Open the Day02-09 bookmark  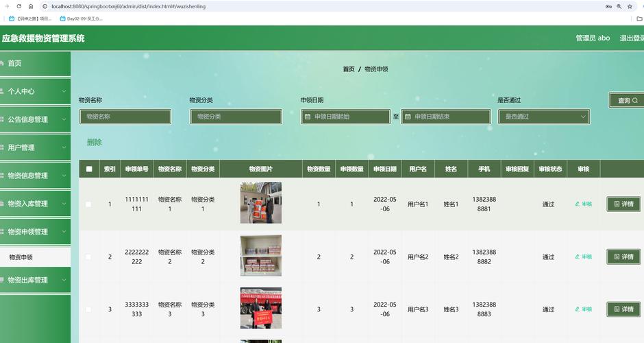click(82, 19)
